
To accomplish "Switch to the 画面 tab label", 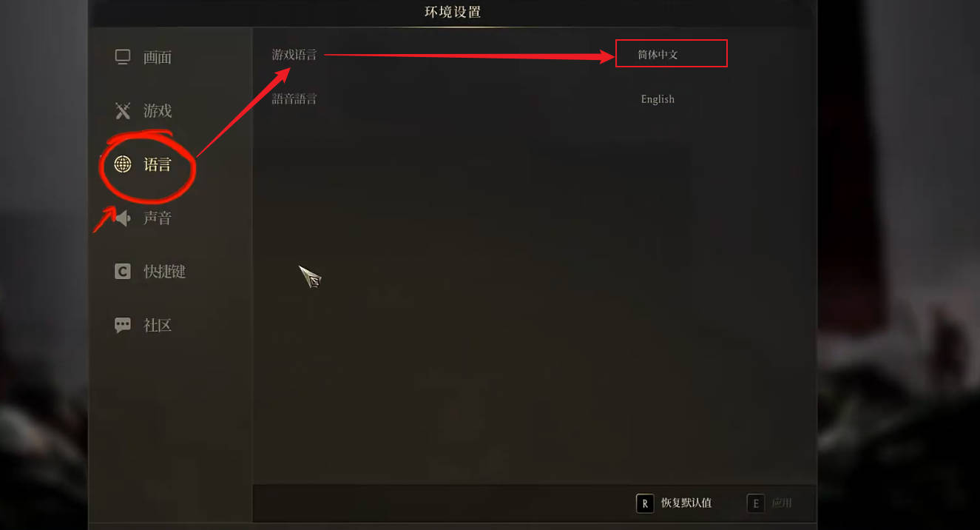I will coord(158,57).
